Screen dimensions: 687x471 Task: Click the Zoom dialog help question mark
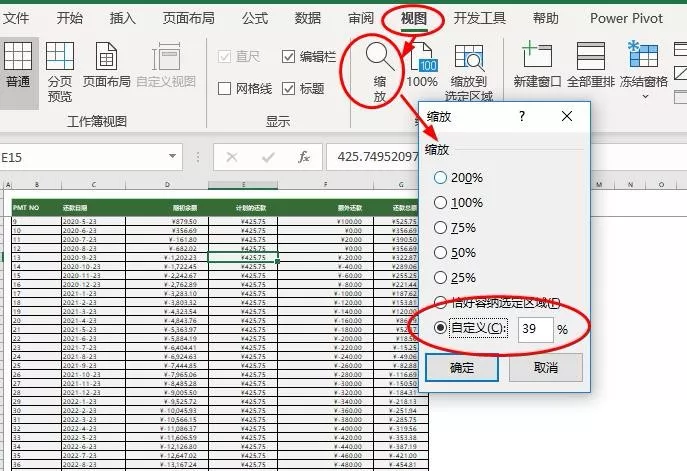[x=521, y=116]
